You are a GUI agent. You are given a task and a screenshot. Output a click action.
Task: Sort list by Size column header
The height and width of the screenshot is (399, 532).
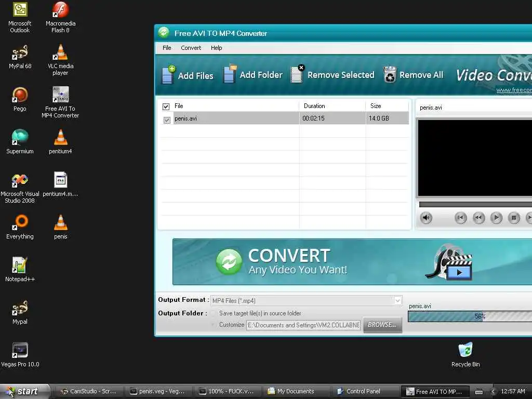387,106
